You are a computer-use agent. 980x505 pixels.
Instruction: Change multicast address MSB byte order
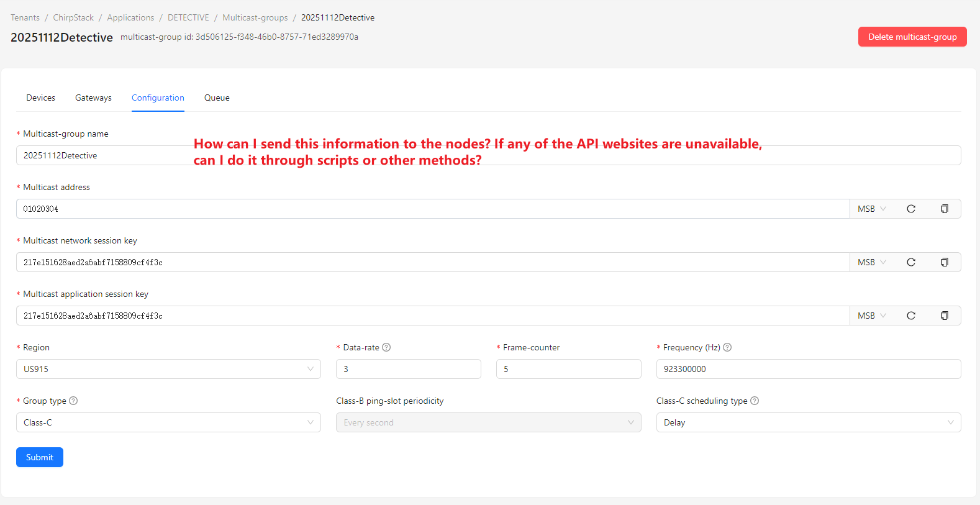[x=871, y=209]
